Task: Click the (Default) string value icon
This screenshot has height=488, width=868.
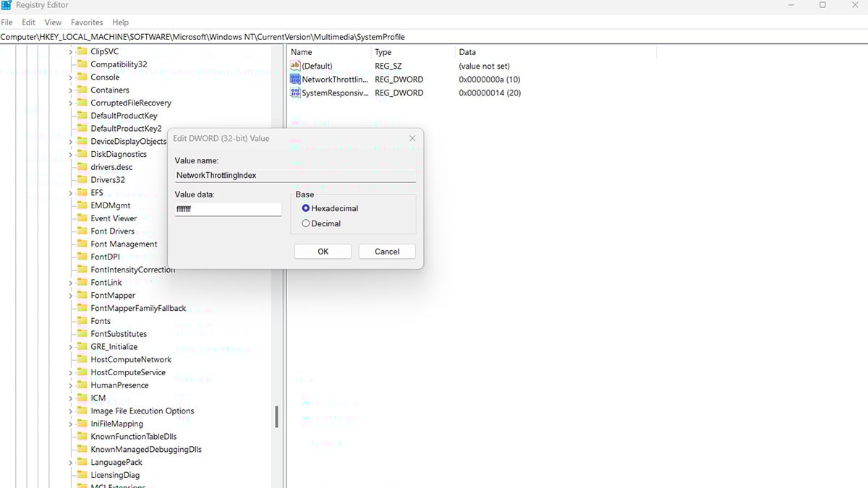Action: [x=295, y=66]
